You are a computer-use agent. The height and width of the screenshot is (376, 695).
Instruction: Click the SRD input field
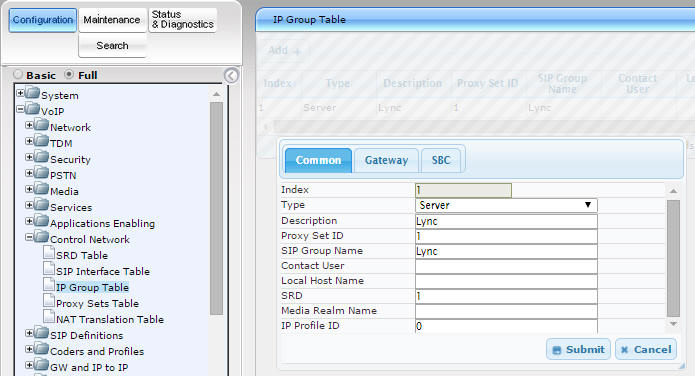[x=506, y=296]
